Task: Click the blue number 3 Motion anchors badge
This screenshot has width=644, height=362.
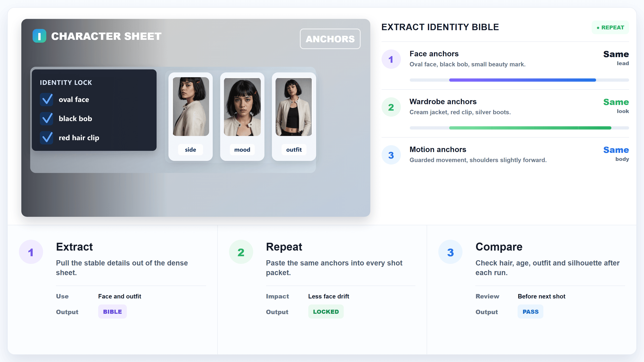Action: (391, 155)
